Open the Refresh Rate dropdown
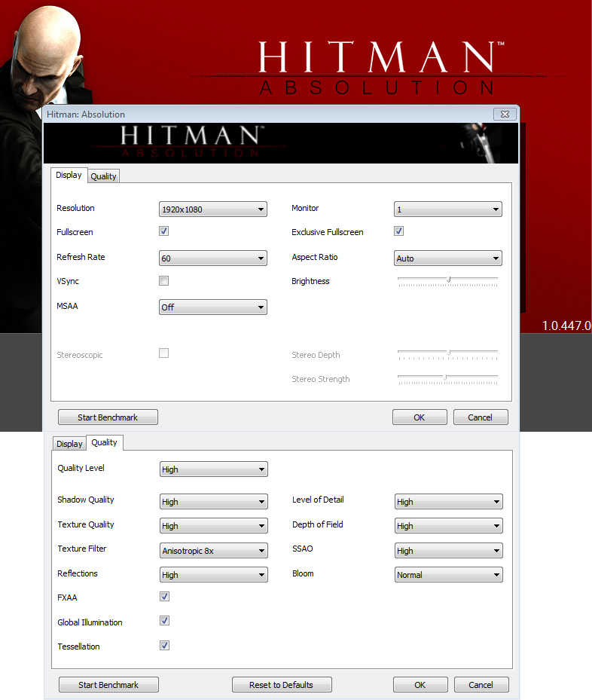The width and height of the screenshot is (592, 700). [213, 258]
